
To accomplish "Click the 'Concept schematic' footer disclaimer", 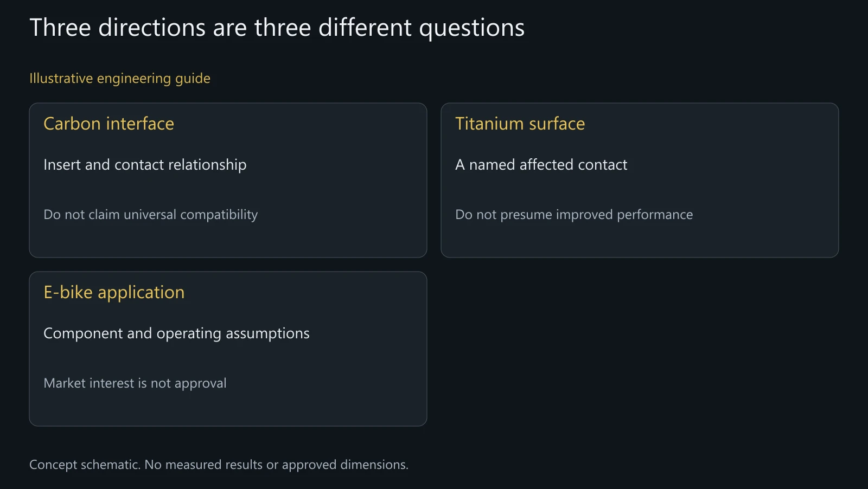I will coord(219,465).
